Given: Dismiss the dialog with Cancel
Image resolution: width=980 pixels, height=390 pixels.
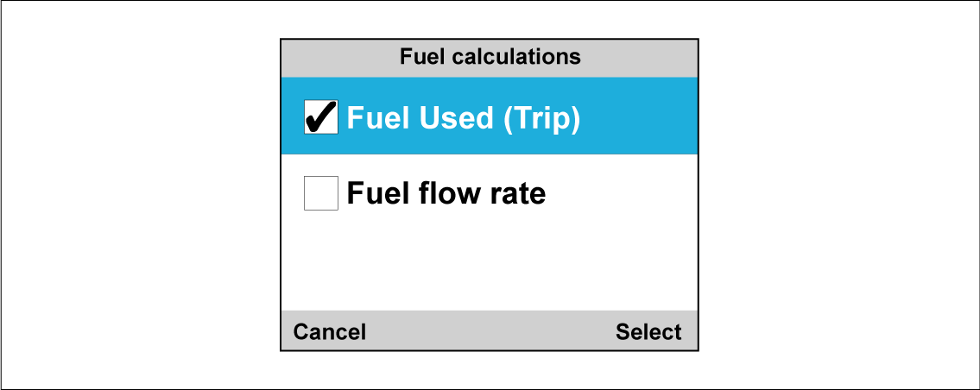Looking at the screenshot, I should pyautogui.click(x=329, y=332).
